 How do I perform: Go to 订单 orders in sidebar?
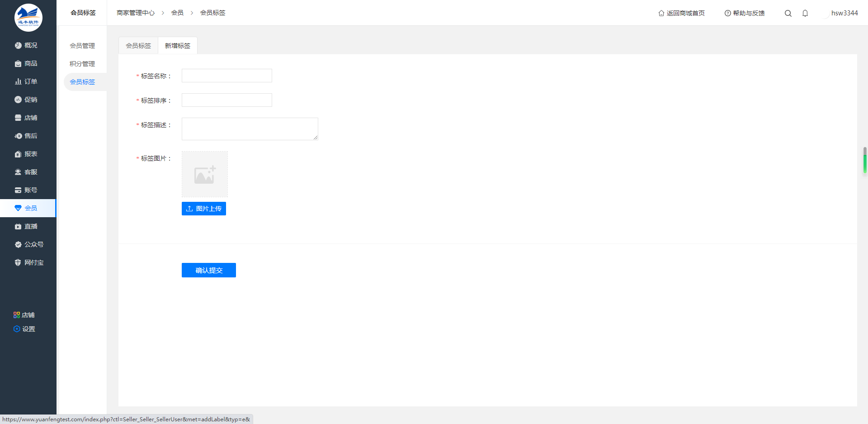point(26,81)
